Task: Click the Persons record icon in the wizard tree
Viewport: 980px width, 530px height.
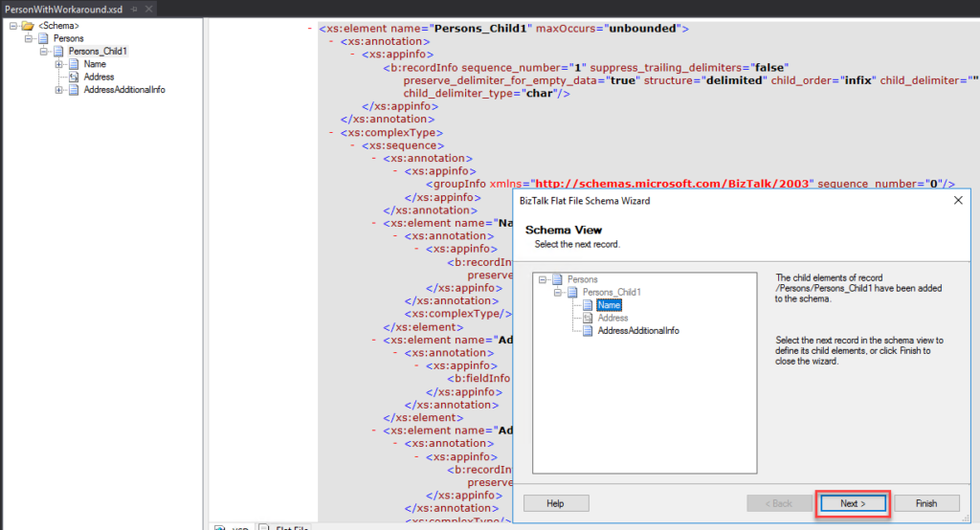Action: [x=557, y=279]
